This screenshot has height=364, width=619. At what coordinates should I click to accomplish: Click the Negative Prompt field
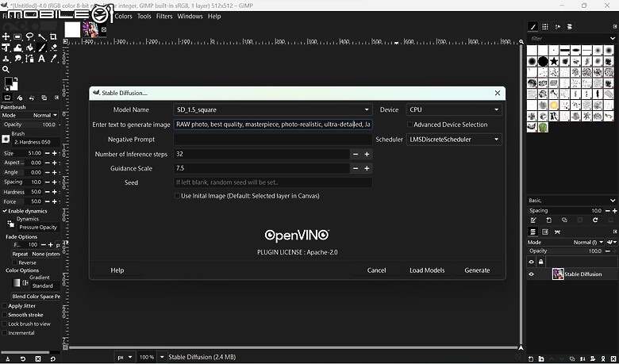pyautogui.click(x=273, y=140)
